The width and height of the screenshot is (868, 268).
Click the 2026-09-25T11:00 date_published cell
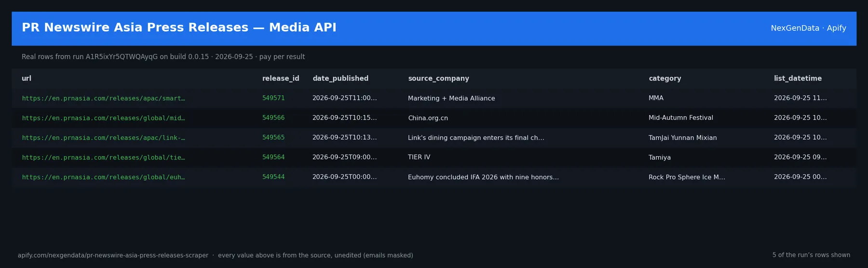click(345, 98)
